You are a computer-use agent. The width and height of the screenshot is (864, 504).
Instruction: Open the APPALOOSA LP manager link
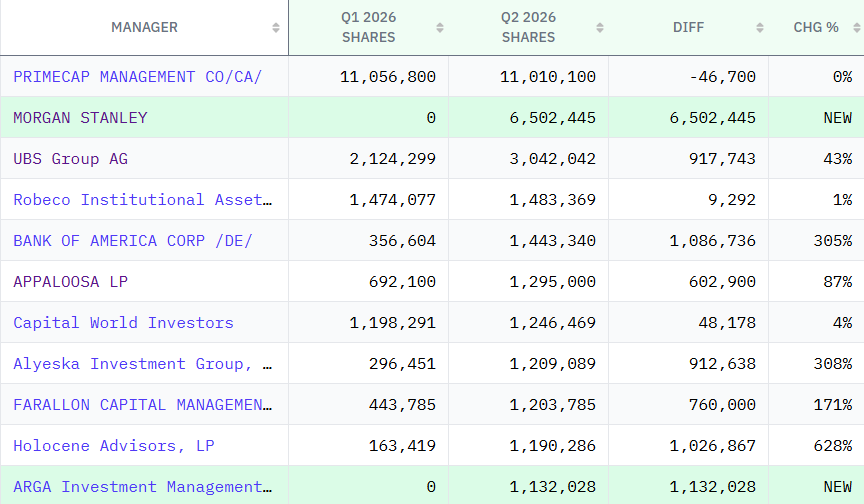71,281
